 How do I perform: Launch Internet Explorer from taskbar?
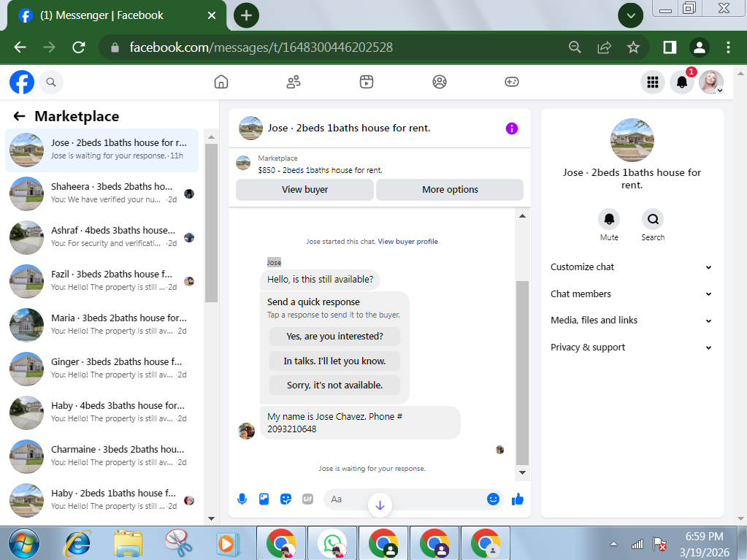tap(77, 544)
